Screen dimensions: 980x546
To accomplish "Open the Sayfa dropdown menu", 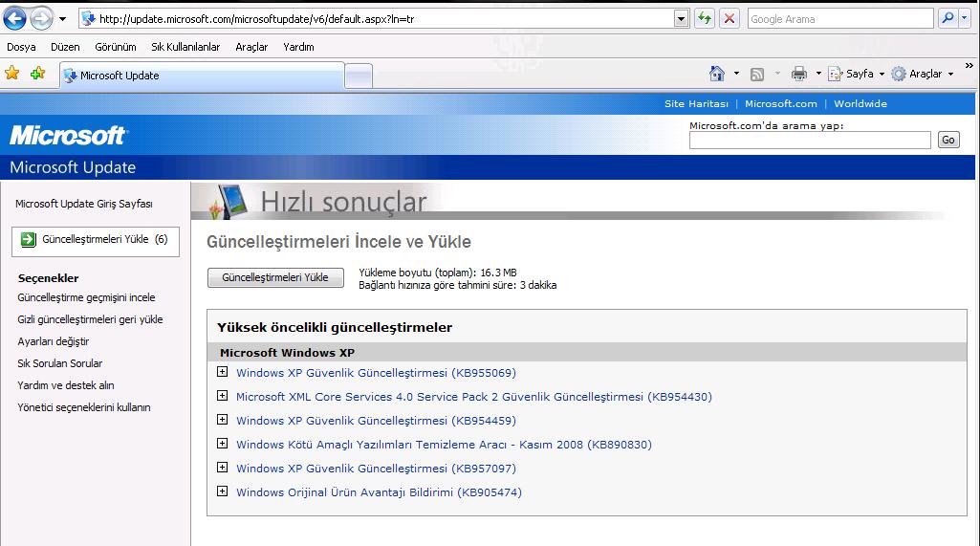I will [x=858, y=74].
